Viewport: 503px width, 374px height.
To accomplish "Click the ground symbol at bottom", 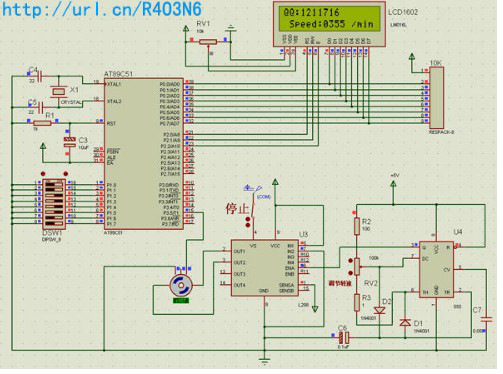I will pyautogui.click(x=265, y=361).
